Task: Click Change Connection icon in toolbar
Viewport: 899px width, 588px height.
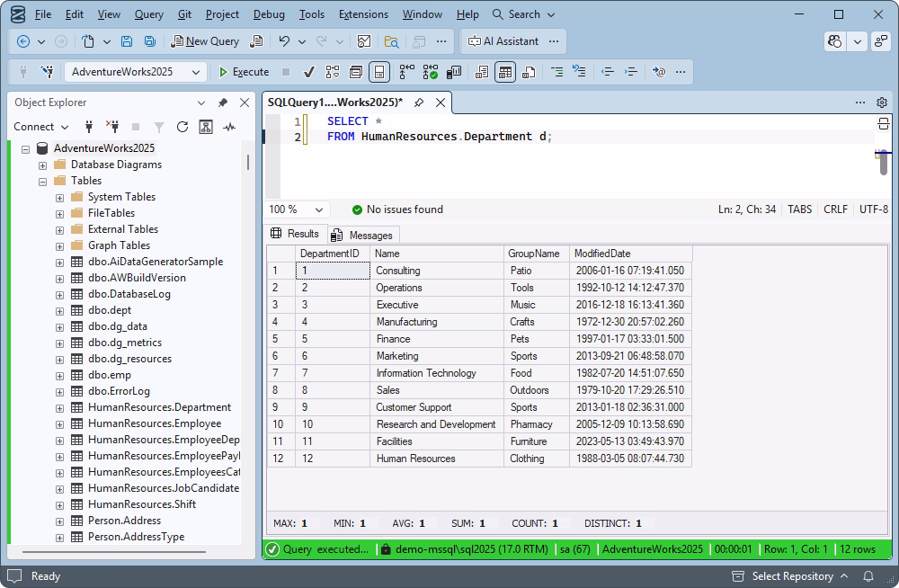Action: pyautogui.click(x=47, y=72)
